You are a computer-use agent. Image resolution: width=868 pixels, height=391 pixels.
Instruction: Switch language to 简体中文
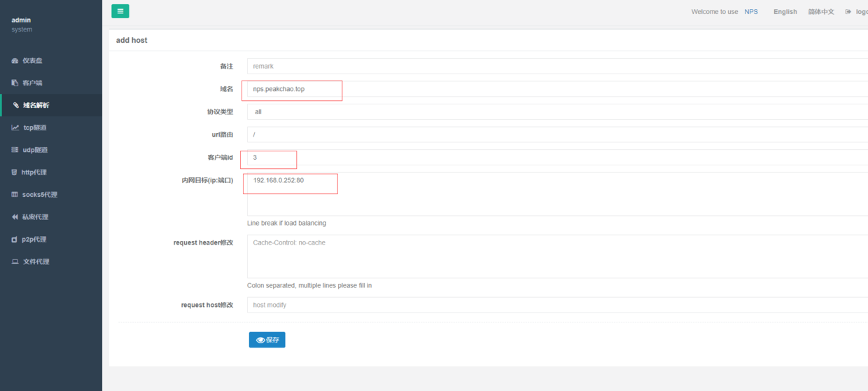(821, 12)
